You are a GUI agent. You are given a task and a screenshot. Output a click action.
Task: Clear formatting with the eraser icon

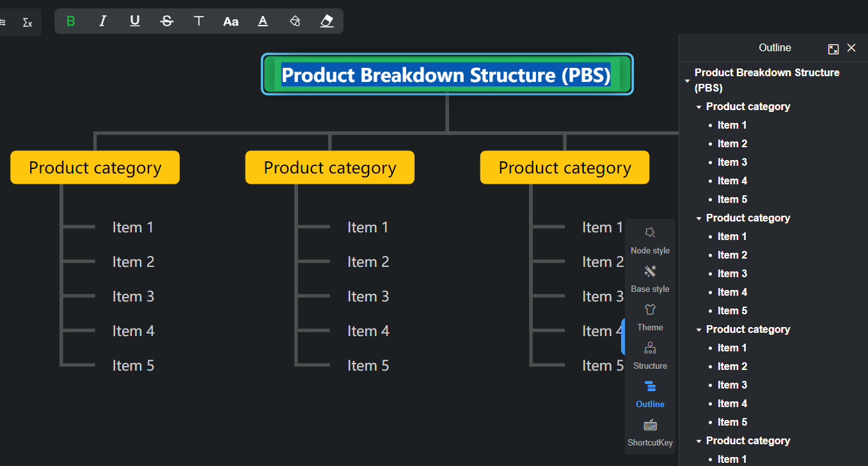click(327, 21)
